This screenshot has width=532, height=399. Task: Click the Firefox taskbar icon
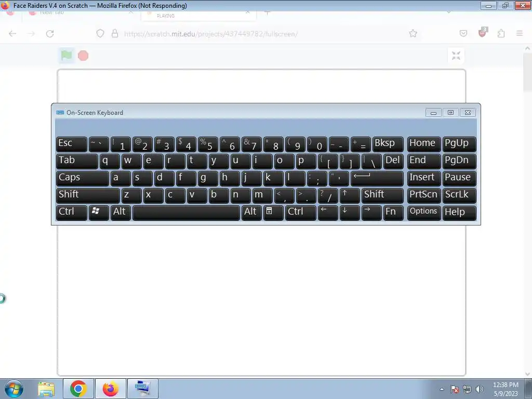[111, 389]
